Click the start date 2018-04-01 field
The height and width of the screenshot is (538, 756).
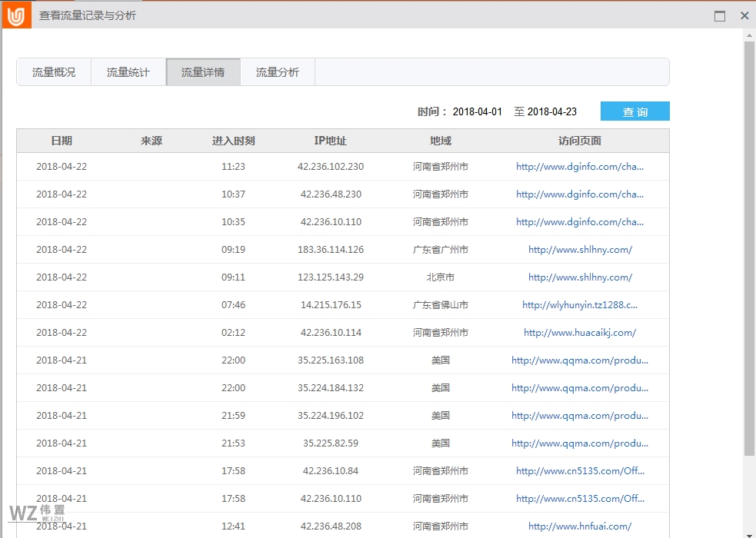point(477,111)
